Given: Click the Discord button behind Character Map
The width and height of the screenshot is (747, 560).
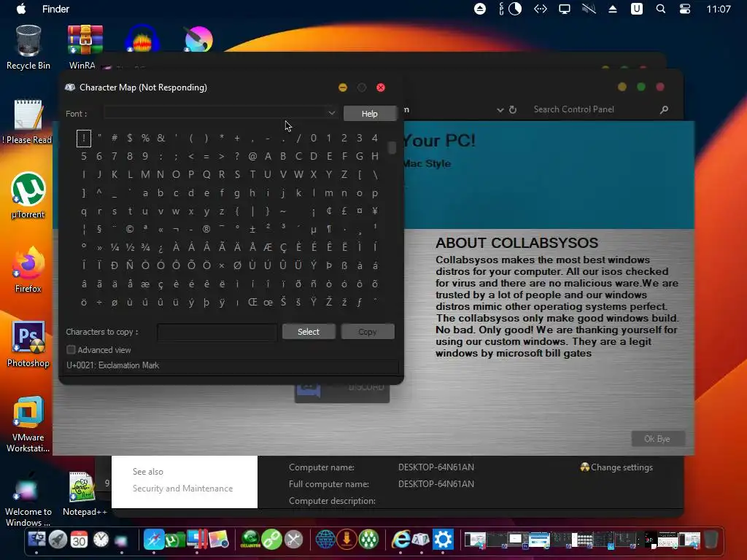Looking at the screenshot, I should click(x=341, y=394).
